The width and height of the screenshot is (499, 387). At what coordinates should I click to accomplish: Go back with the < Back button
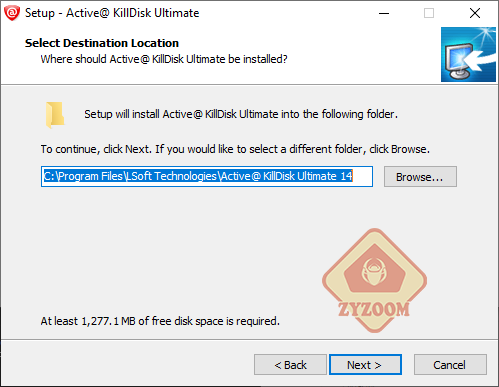pyautogui.click(x=290, y=365)
